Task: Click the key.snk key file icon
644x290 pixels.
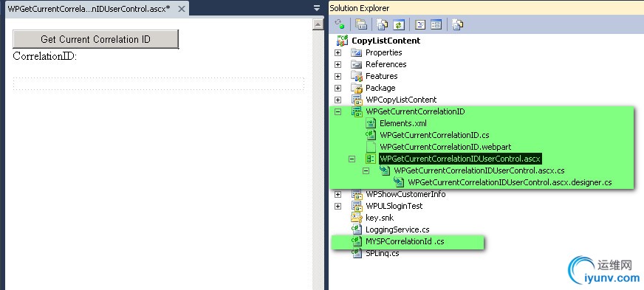Action: pos(356,218)
